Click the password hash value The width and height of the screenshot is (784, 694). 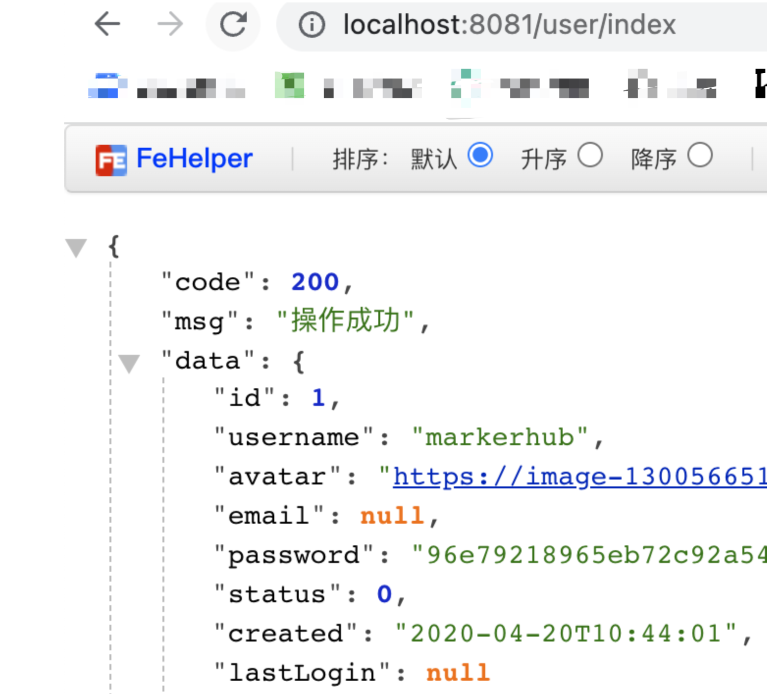pos(589,555)
